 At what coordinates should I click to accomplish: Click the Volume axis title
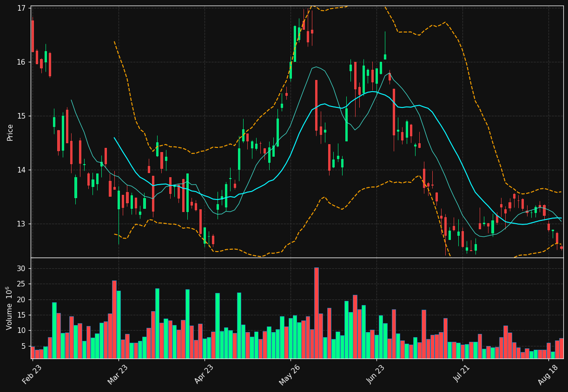10,308
